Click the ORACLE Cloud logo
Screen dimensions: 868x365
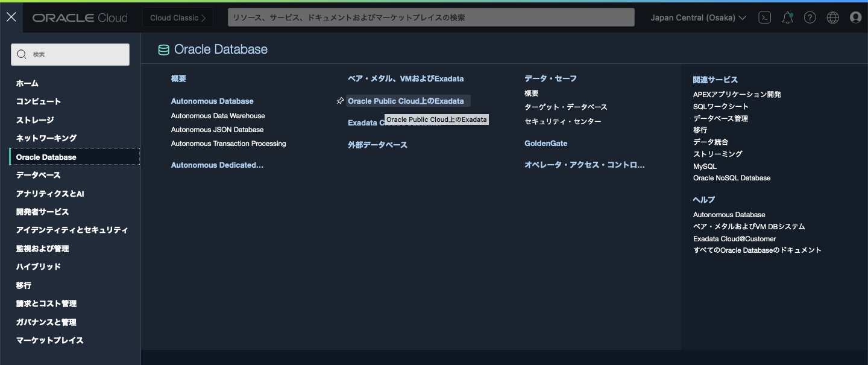80,17
